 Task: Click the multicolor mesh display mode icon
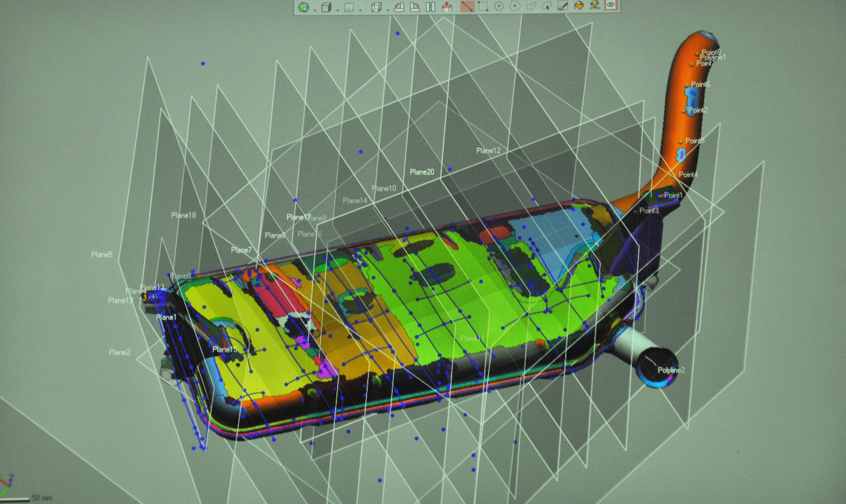[x=303, y=7]
